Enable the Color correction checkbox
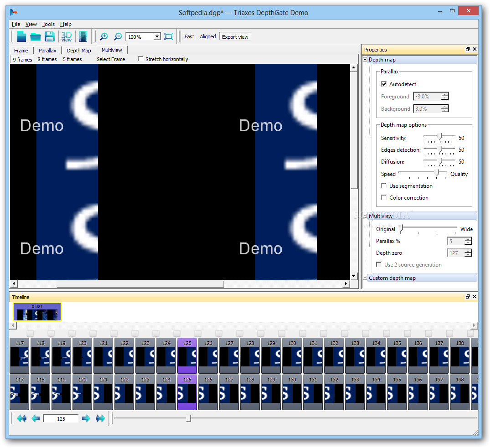This screenshot has width=491, height=448. pos(384,197)
